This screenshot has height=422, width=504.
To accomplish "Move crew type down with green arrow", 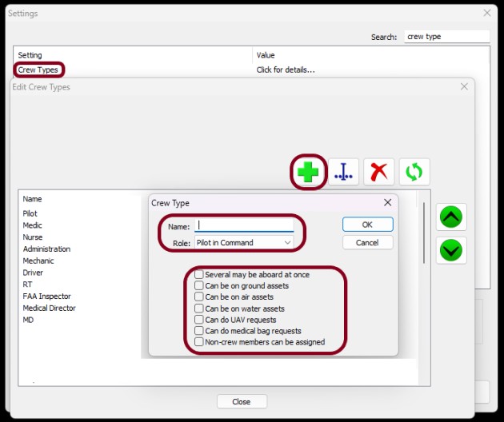I will click(x=451, y=250).
